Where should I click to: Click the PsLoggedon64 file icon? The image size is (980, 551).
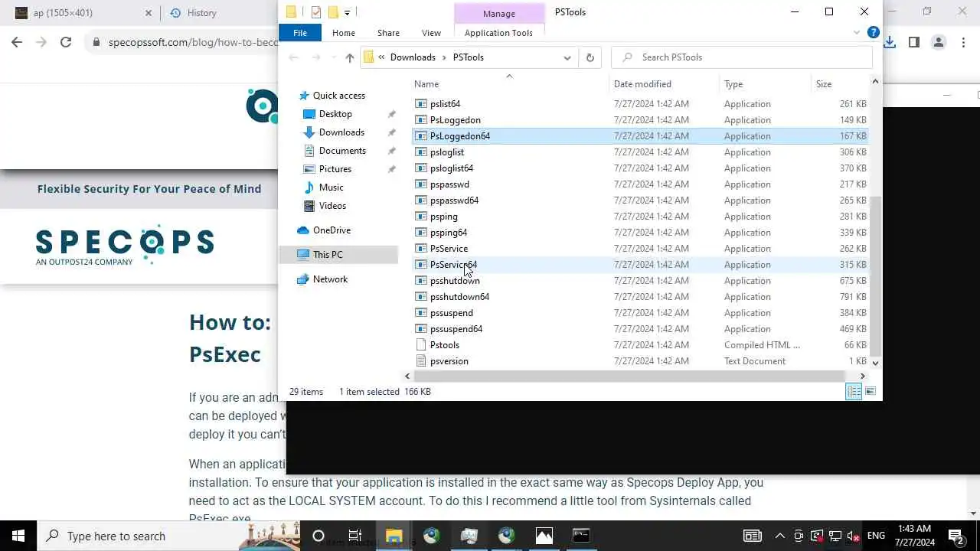[x=420, y=136]
